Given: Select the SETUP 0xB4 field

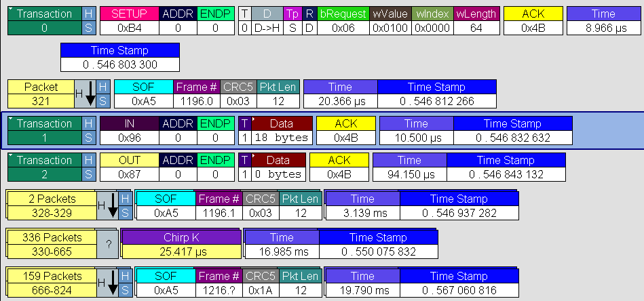Looking at the screenshot, I should tap(130, 21).
